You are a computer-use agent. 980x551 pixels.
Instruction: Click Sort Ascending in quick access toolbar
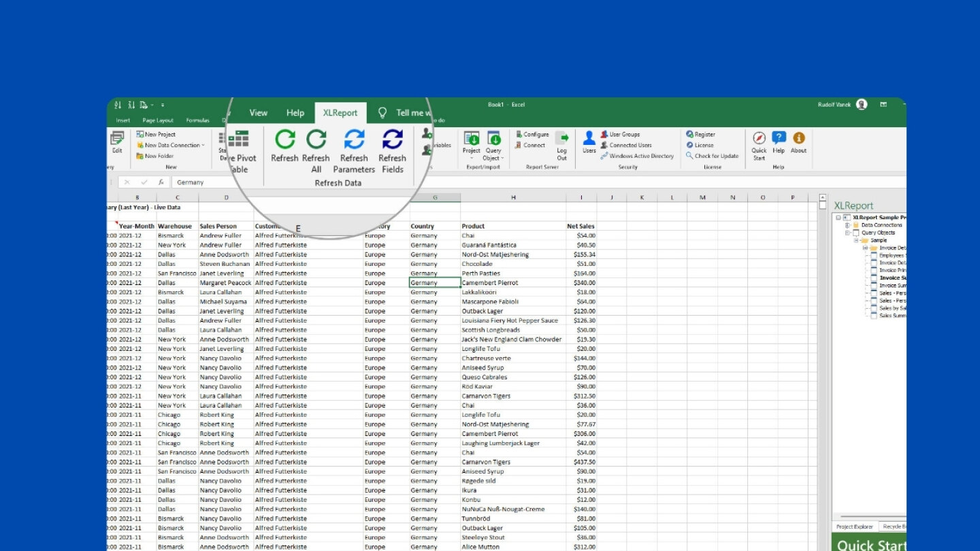(118, 105)
